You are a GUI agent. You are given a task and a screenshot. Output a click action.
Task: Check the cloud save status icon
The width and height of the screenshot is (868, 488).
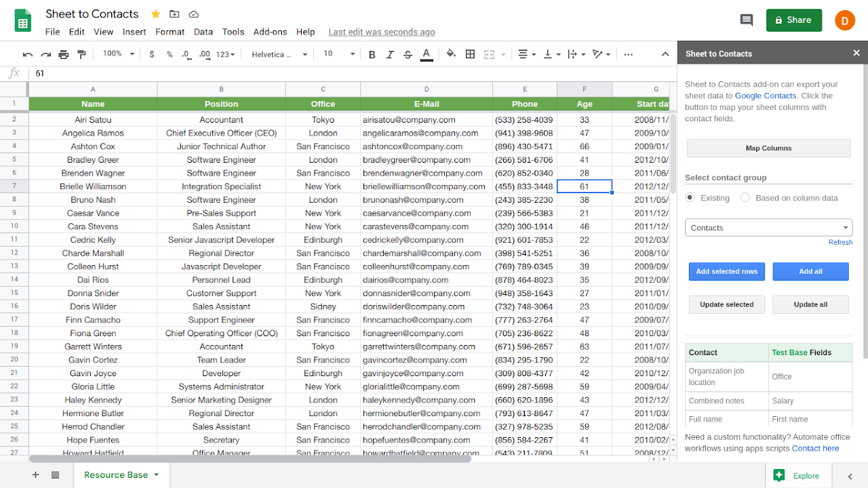[194, 14]
